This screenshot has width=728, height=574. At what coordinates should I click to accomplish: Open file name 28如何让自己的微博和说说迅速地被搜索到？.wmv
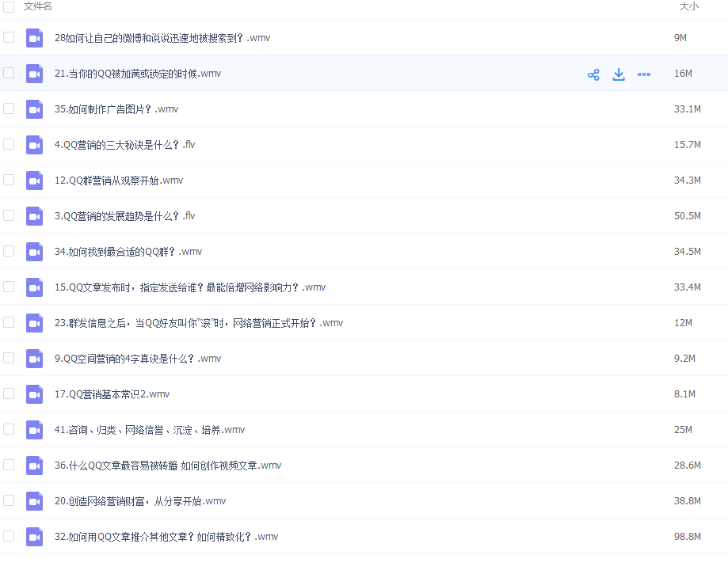[162, 38]
